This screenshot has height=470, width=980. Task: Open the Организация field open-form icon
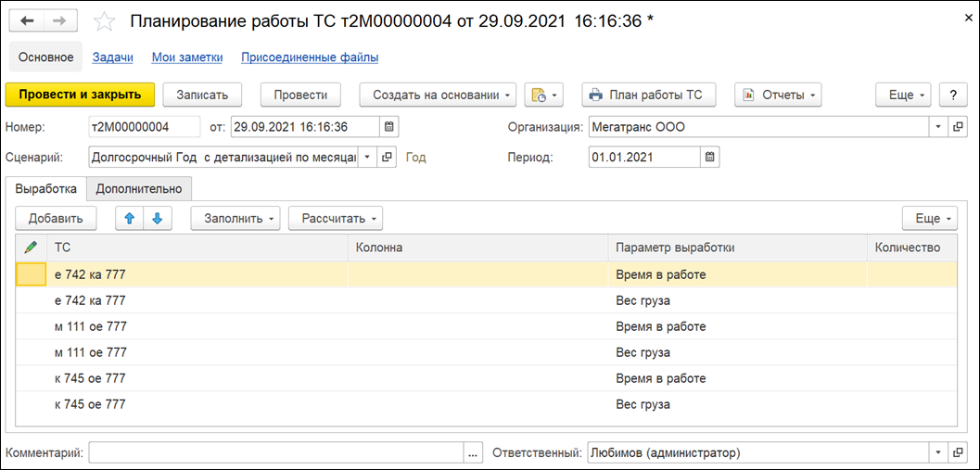[958, 127]
